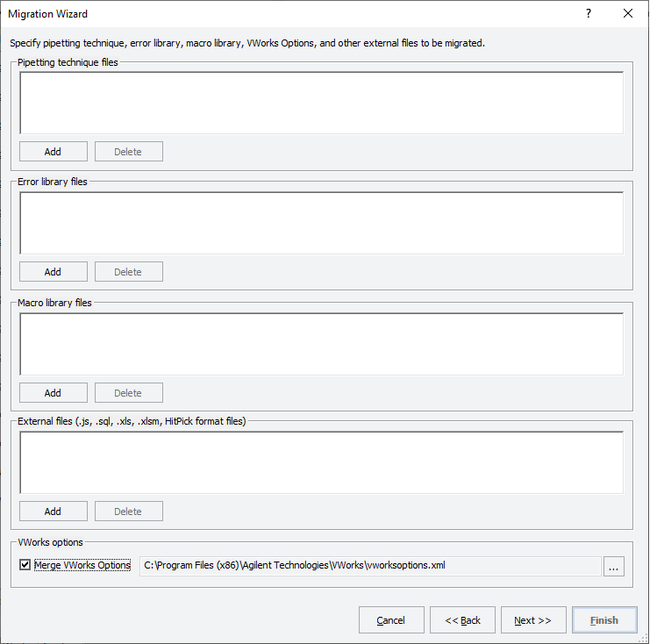Screen dimensions: 657x644
Task: Proceed with the Next button
Action: coord(533,620)
